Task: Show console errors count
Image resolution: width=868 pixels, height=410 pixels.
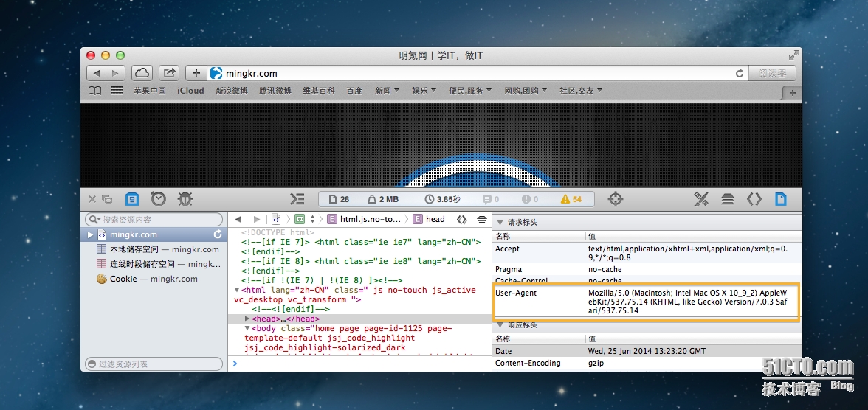Action: click(530, 199)
